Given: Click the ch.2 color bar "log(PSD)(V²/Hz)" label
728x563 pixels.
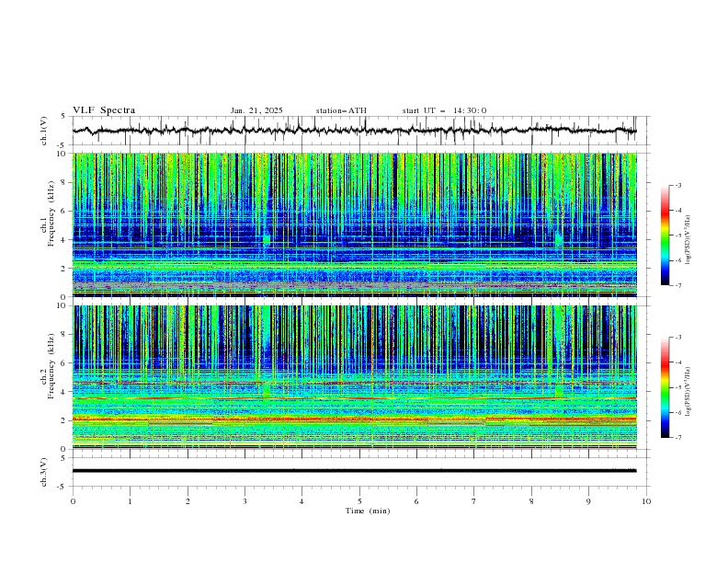Looking at the screenshot, I should pyautogui.click(x=688, y=391).
